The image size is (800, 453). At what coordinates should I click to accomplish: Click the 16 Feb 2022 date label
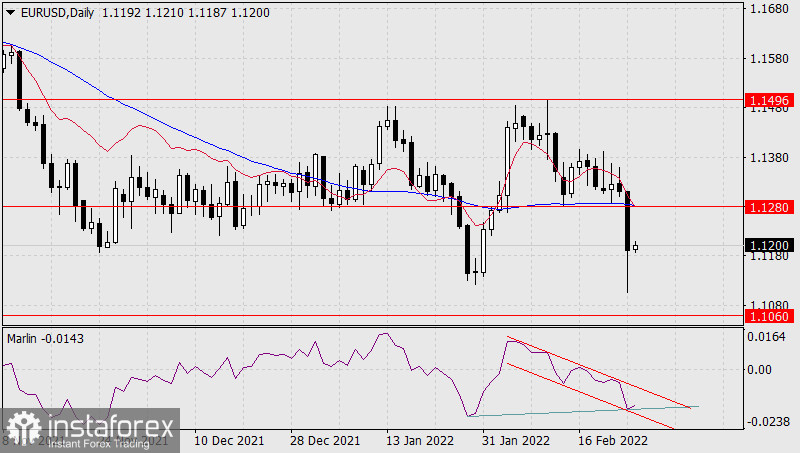pos(613,440)
